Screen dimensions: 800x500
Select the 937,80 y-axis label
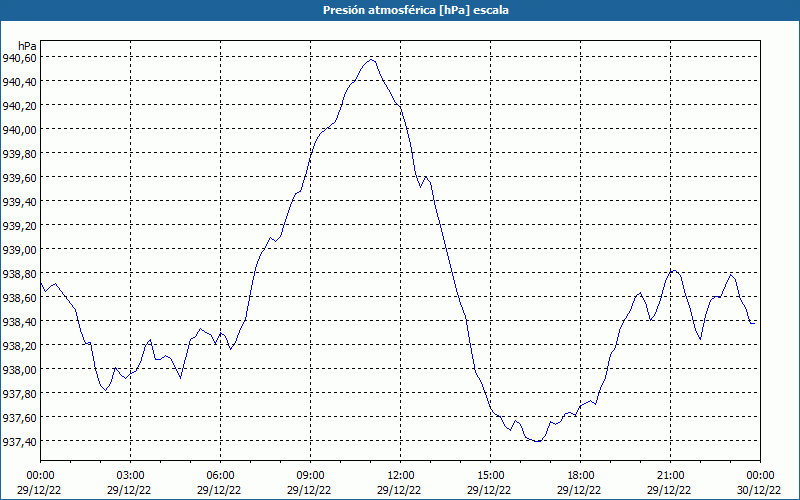pos(19,393)
